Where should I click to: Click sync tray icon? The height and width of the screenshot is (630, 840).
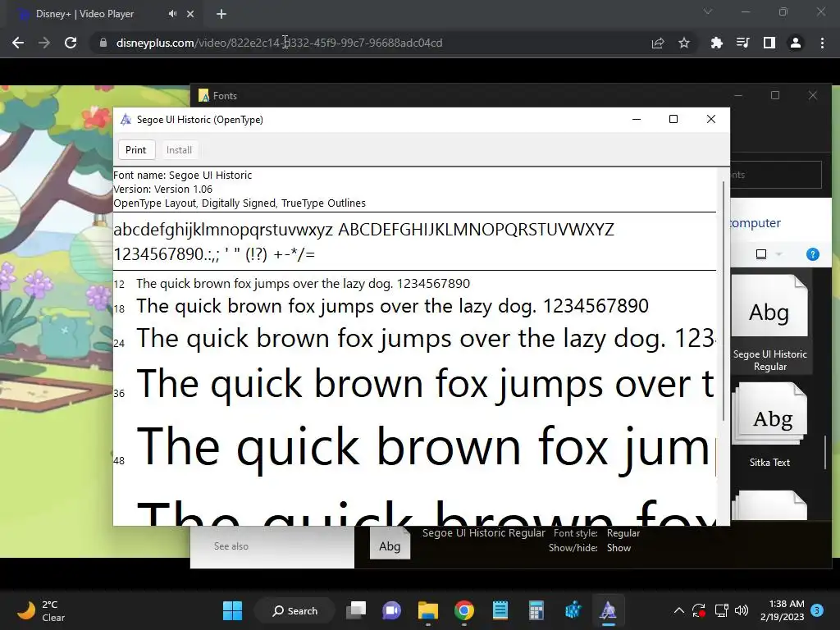699,610
